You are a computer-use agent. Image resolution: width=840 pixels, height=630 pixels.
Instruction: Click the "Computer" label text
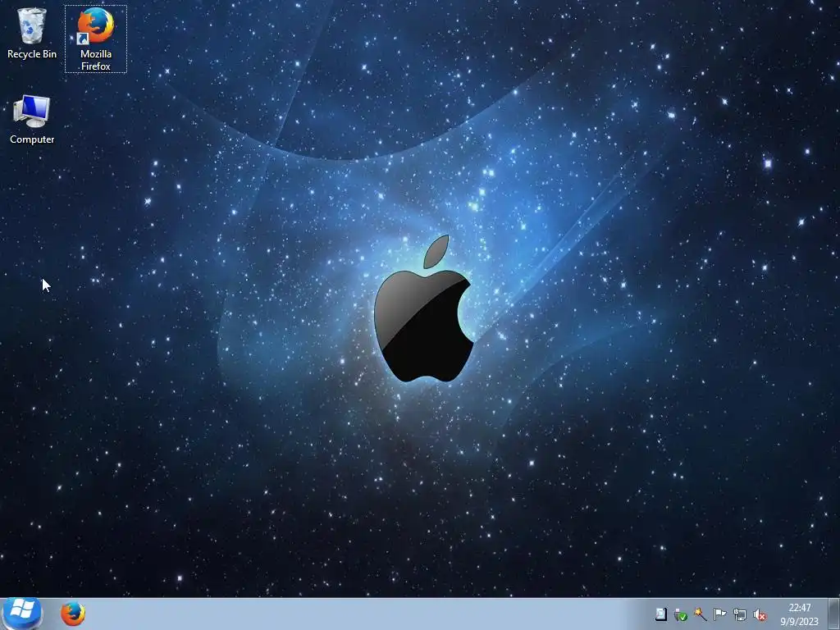tap(32, 139)
